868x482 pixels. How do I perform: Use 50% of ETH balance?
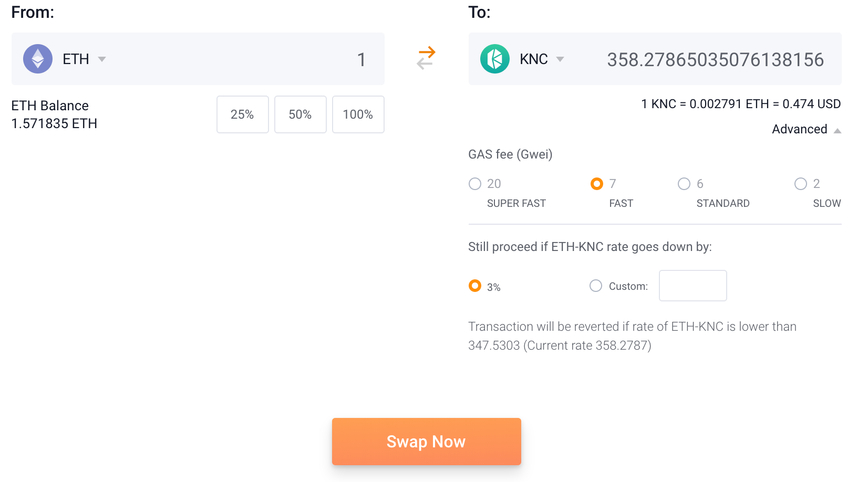click(x=301, y=114)
